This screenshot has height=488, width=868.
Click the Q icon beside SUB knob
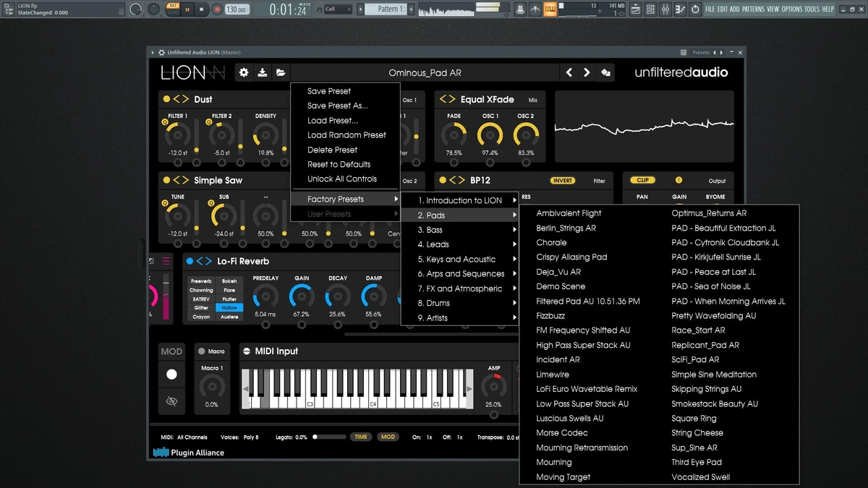(210, 204)
